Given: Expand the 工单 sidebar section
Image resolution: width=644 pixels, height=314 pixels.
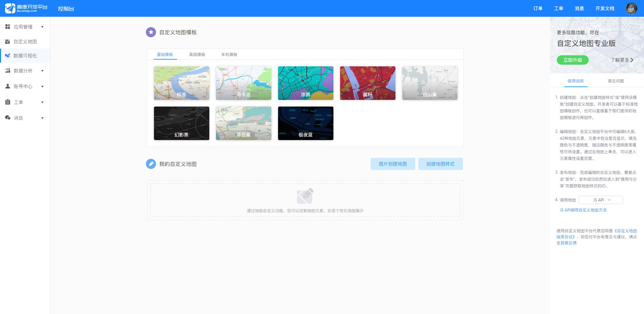Looking at the screenshot, I should click(42, 102).
